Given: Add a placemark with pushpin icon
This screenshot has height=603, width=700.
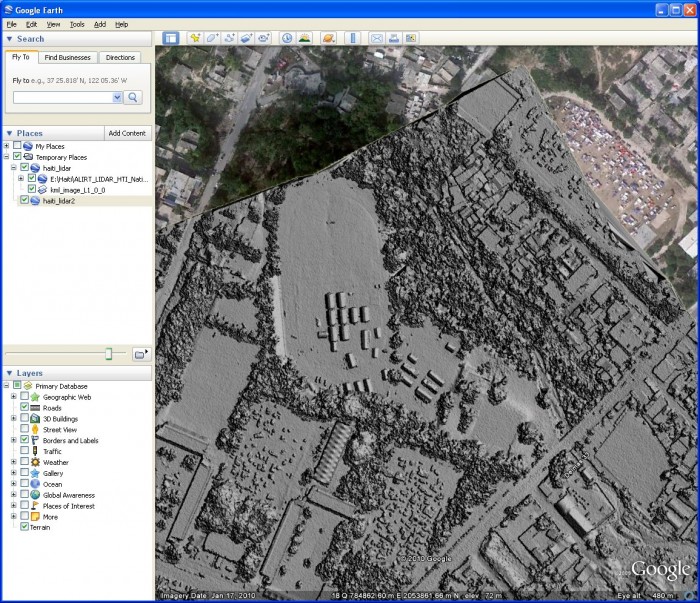Looking at the screenshot, I should click(195, 38).
